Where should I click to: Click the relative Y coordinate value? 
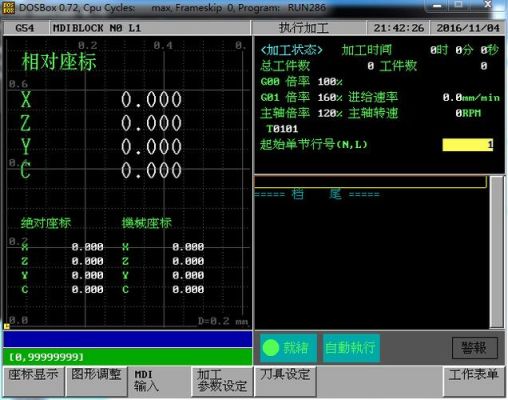[151, 147]
